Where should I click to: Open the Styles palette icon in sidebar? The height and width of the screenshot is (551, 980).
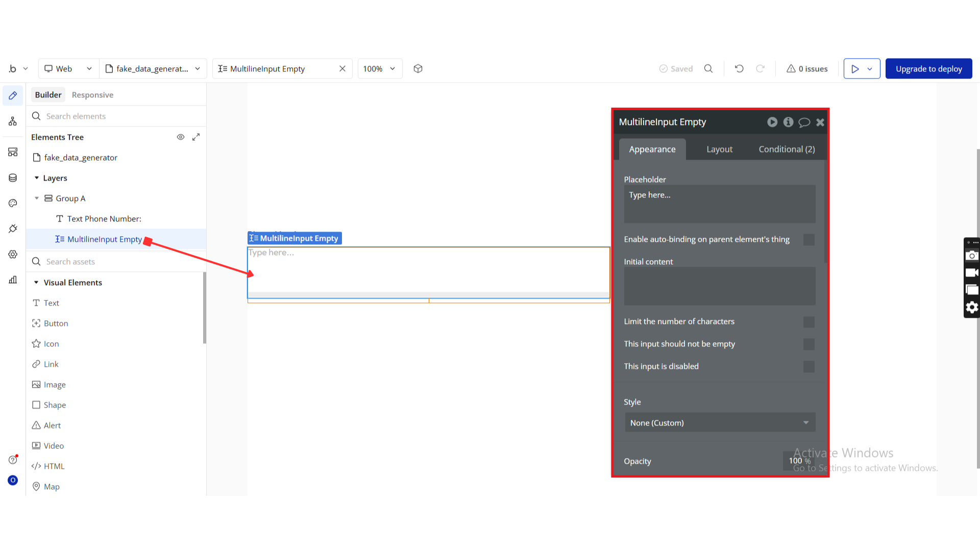(13, 203)
